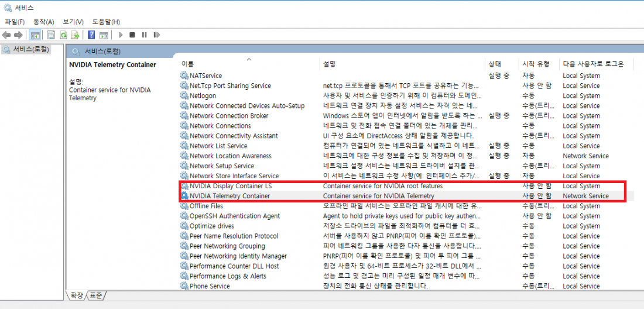Click the gear icon beside NATService
Viewport: 644px width, 309px height.
(184, 76)
